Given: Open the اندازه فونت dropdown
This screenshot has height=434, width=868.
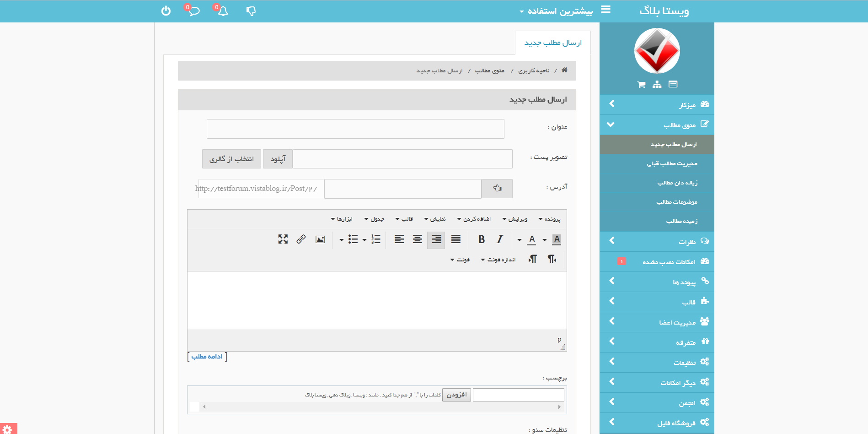Looking at the screenshot, I should [x=498, y=260].
